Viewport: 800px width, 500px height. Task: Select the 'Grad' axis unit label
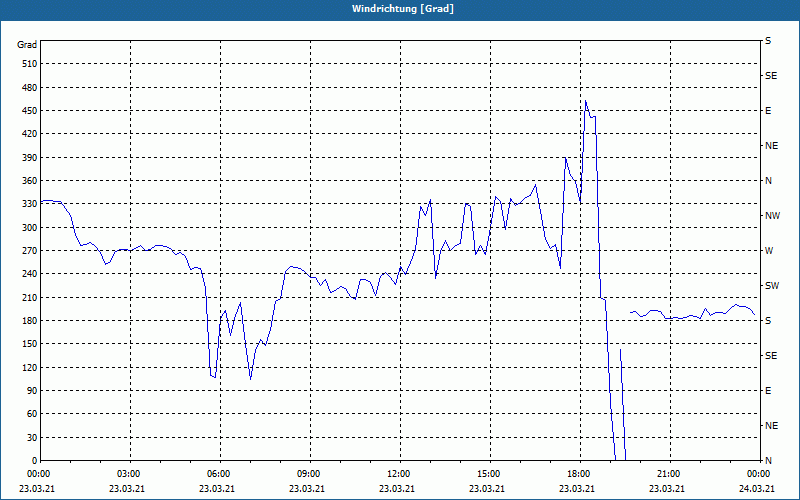click(x=27, y=45)
